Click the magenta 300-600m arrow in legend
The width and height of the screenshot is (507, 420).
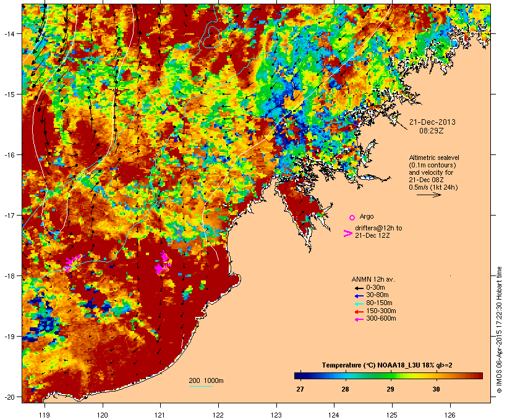point(359,319)
